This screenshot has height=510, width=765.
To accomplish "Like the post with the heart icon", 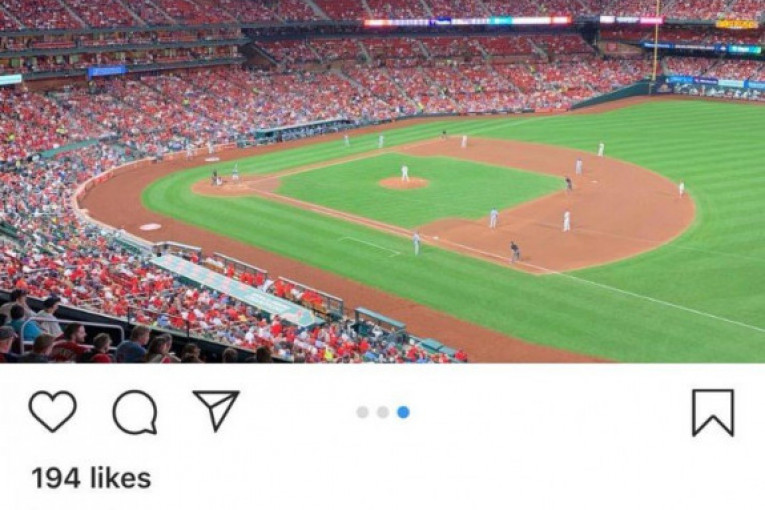I will [x=53, y=411].
